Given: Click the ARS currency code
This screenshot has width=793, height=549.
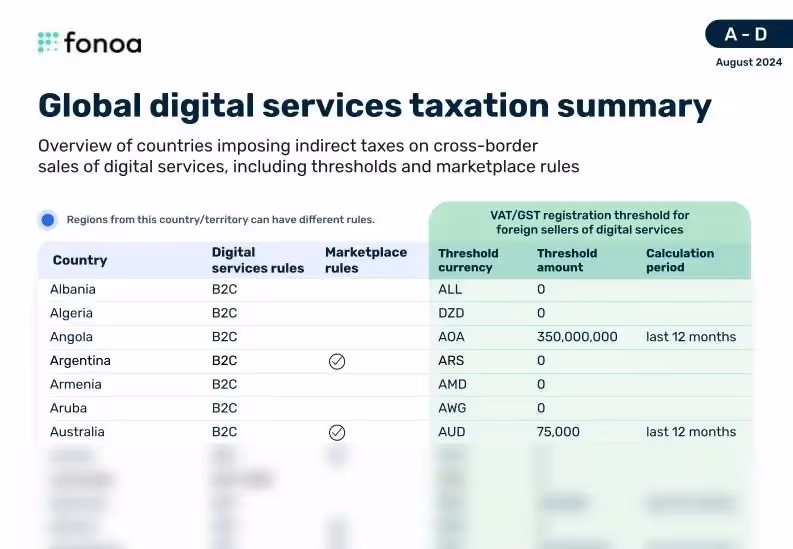Looking at the screenshot, I should 451,360.
